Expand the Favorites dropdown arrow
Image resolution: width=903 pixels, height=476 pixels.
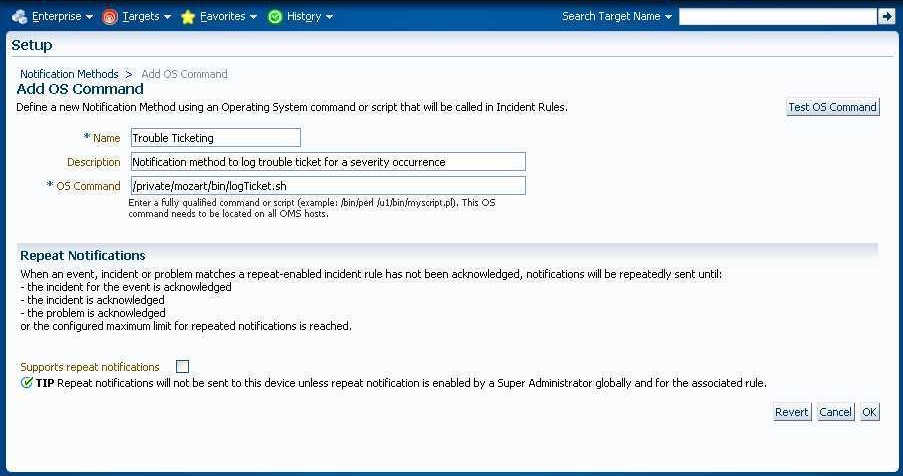pos(253,17)
